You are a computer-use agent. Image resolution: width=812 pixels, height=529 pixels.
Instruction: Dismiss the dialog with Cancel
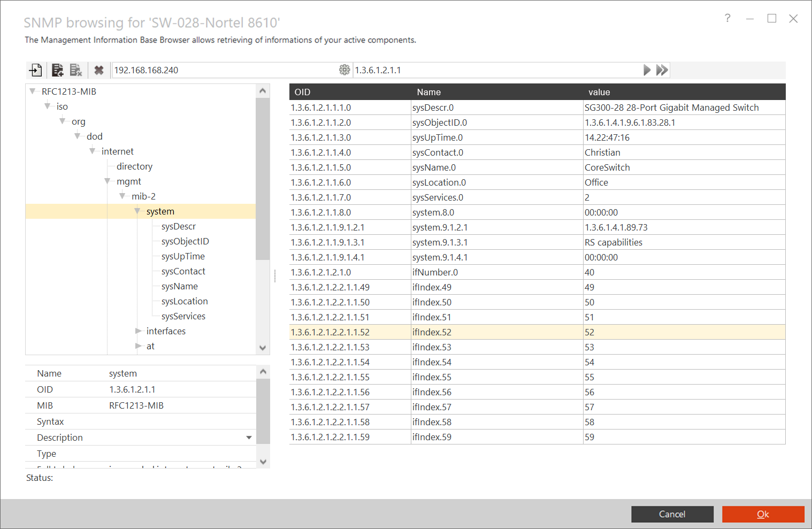point(672,514)
